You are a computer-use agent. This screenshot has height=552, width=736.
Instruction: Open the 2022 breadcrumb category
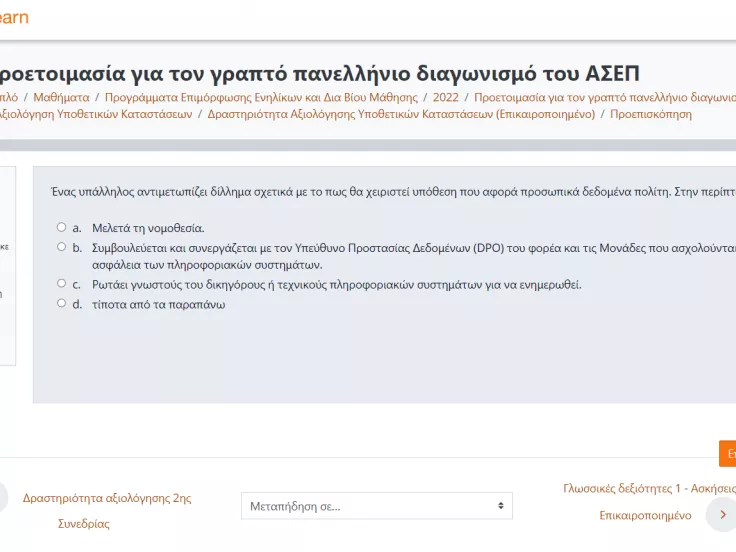click(x=446, y=97)
